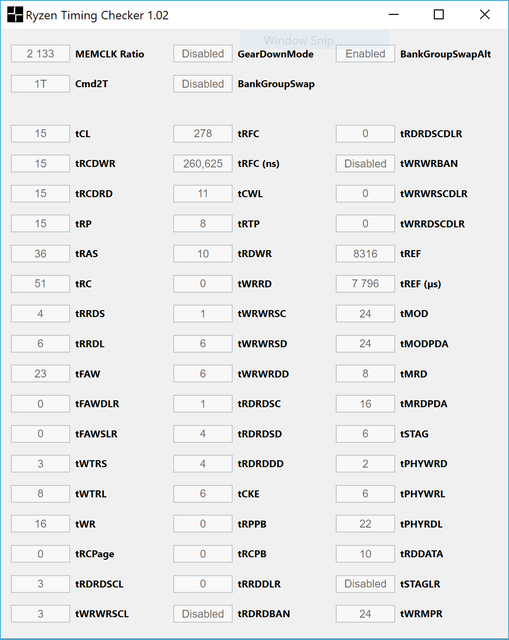Select the tRDRDSD value field
509x640 pixels.
tap(203, 433)
